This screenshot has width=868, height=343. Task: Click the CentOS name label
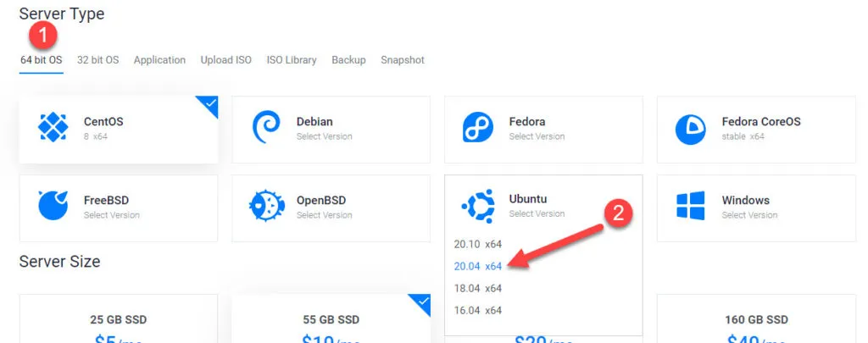point(103,122)
